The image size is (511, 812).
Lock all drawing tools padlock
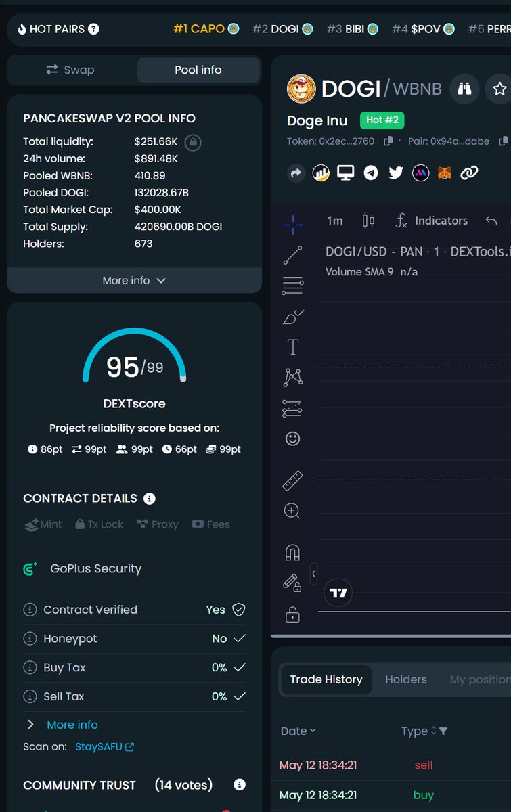[292, 615]
